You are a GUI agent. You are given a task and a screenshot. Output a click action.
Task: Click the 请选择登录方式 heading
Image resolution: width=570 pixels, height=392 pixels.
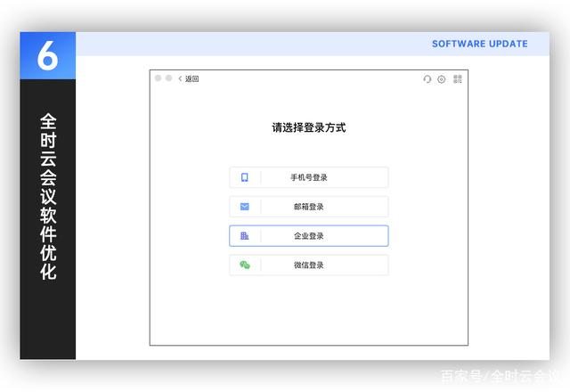pyautogui.click(x=309, y=127)
